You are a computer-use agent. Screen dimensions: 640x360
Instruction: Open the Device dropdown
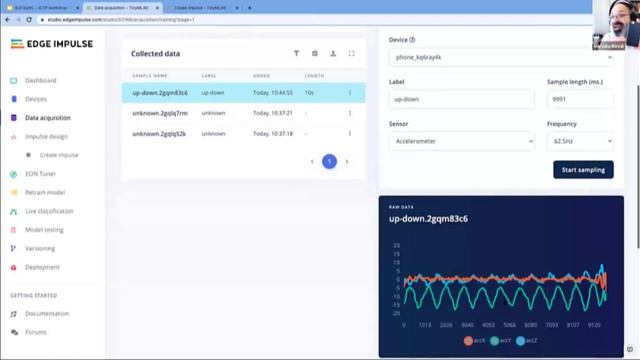tap(501, 58)
